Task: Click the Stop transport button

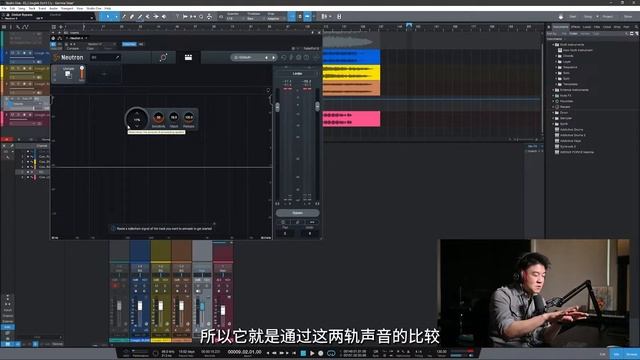Action: point(303,353)
